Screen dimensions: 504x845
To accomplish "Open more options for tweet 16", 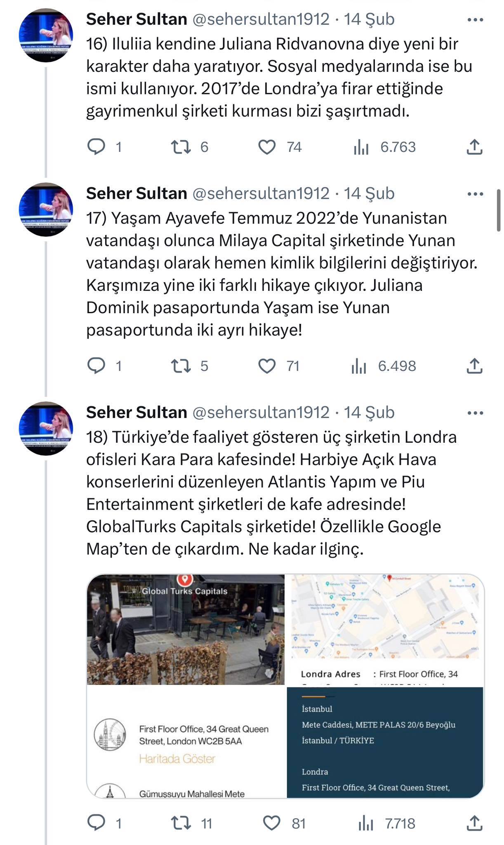I will coord(475,19).
